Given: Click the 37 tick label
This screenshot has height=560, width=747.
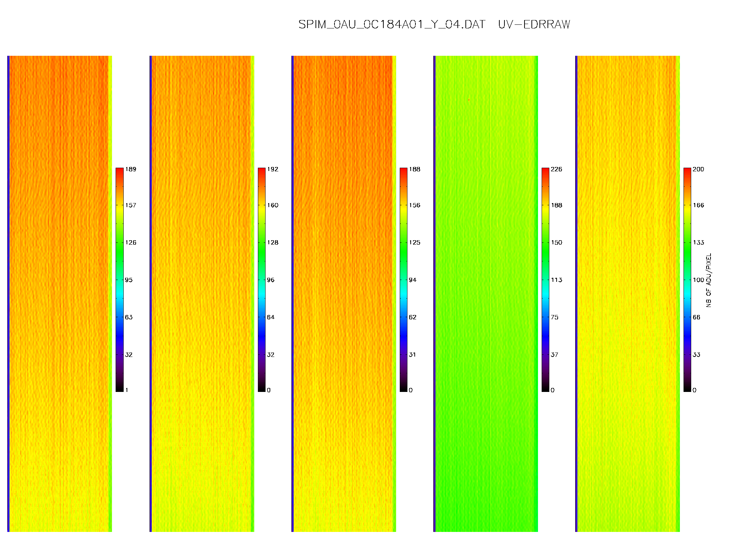Looking at the screenshot, I should coord(554,355).
